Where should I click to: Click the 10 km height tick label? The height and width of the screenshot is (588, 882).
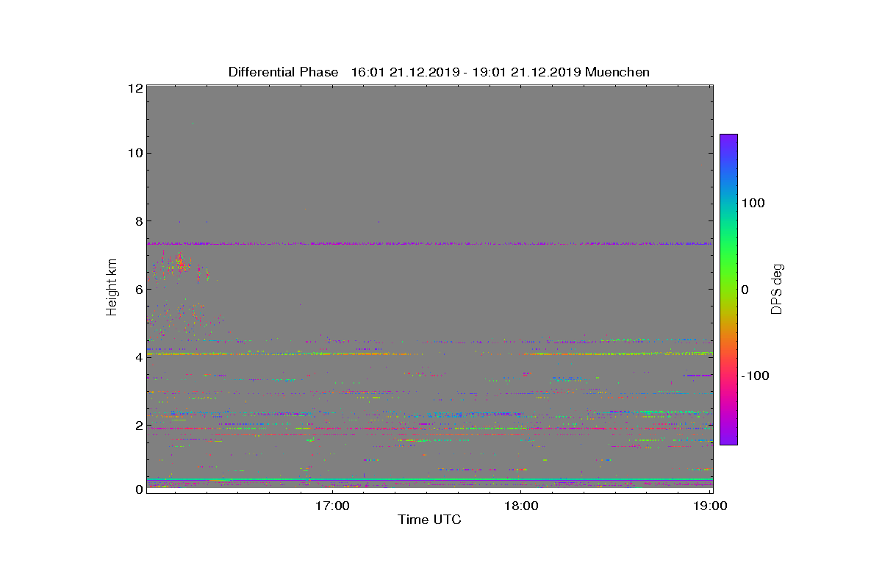point(135,153)
